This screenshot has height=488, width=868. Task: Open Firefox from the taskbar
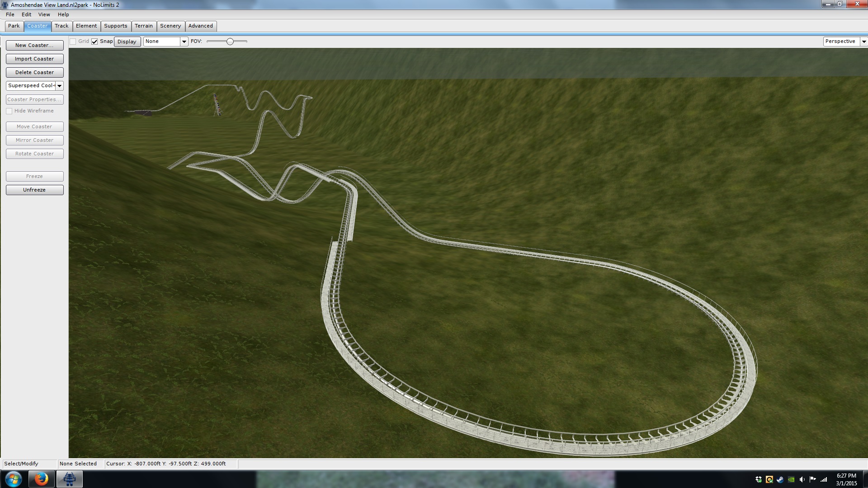pyautogui.click(x=41, y=479)
